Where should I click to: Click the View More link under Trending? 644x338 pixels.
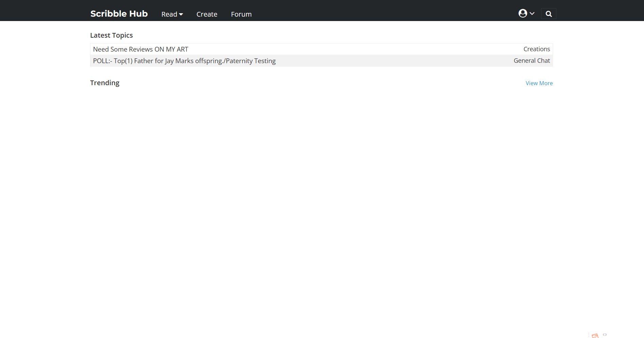click(x=539, y=83)
